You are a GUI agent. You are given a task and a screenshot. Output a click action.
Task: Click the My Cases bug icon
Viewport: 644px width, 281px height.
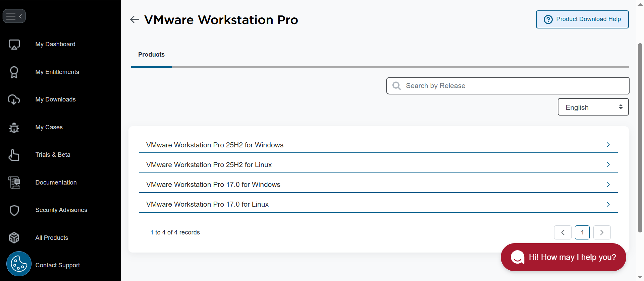click(14, 127)
